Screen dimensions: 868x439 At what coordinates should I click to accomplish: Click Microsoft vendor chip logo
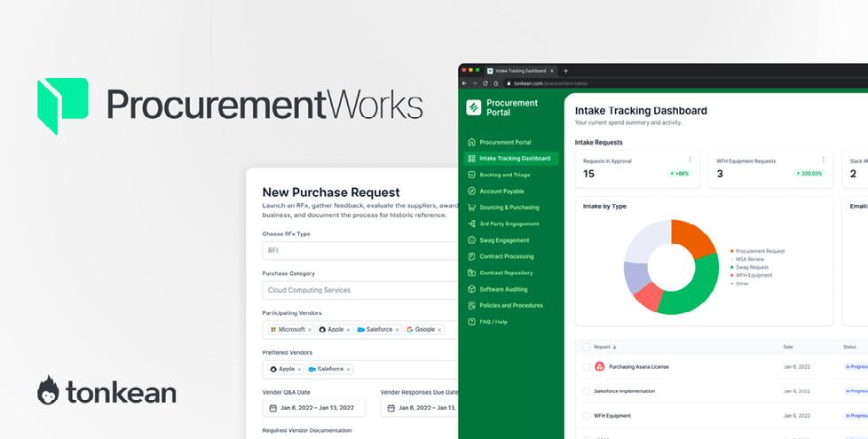[x=272, y=330]
